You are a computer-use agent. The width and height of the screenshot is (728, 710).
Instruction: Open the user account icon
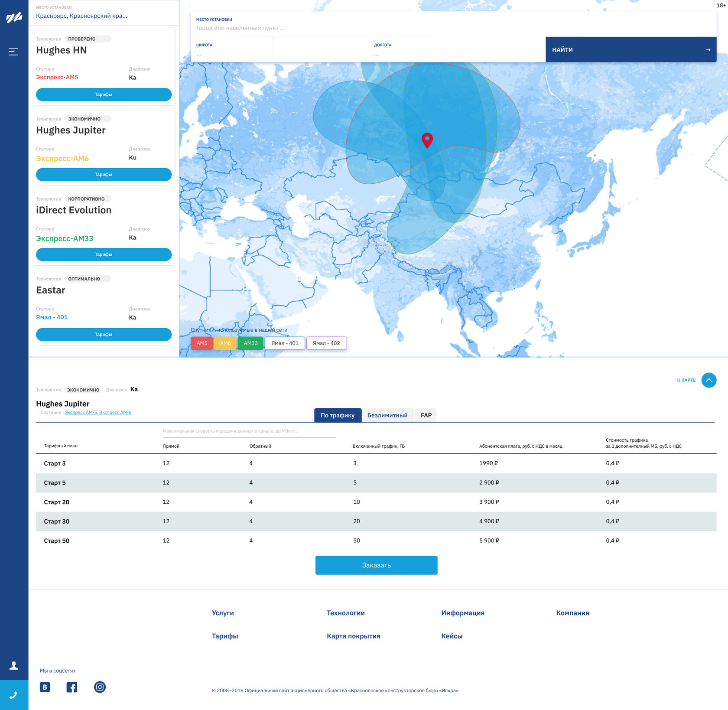(x=14, y=665)
